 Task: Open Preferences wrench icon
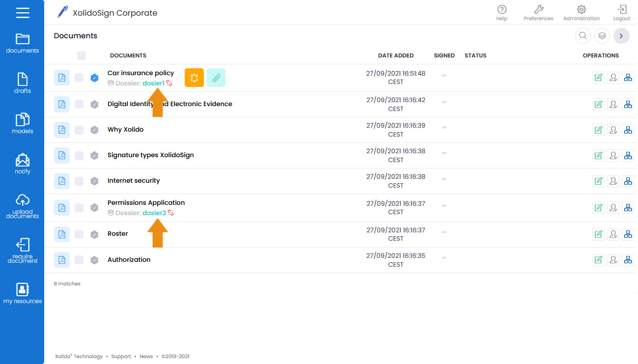click(538, 13)
